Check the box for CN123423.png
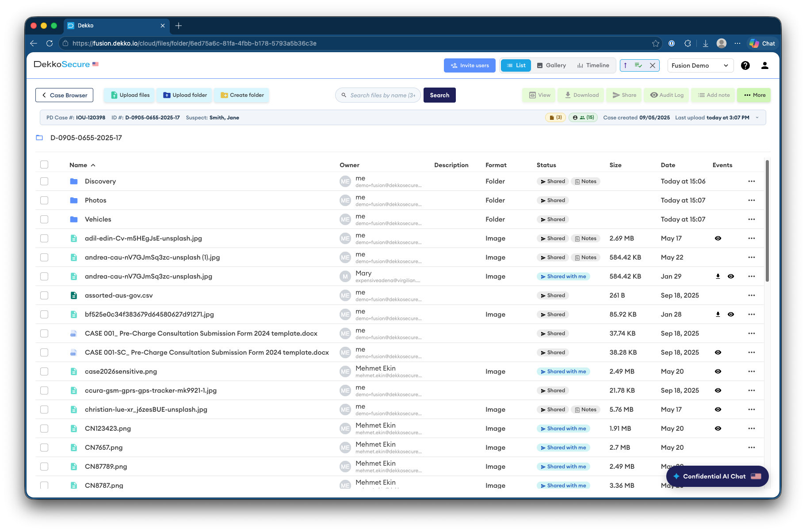This screenshot has width=806, height=532. [44, 429]
